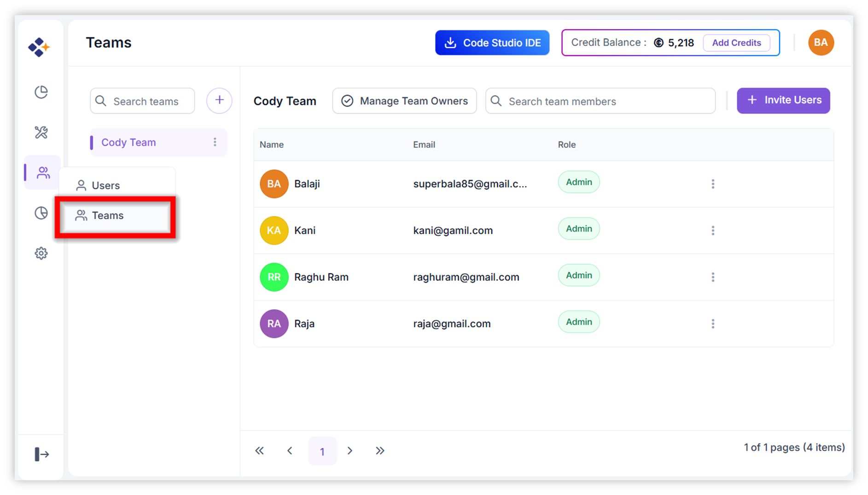Open the three-dot menu for Cody Team
The height and width of the screenshot is (495, 868).
(x=215, y=142)
